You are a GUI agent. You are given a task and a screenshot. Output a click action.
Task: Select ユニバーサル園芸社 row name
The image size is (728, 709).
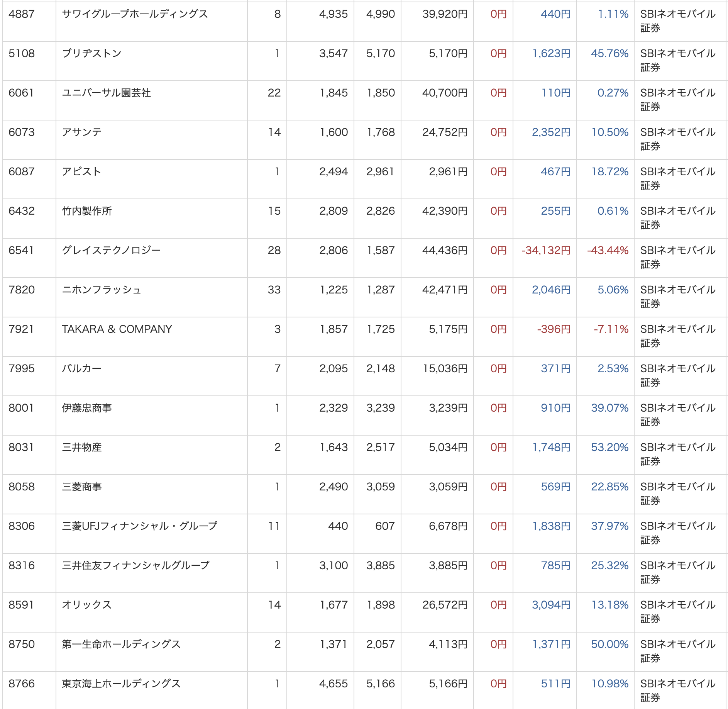107,93
